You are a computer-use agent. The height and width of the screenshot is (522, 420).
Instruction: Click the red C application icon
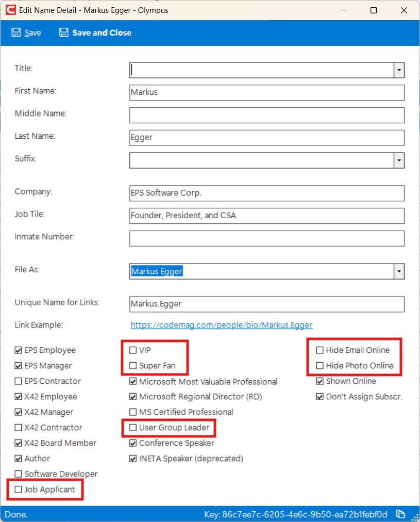pos(10,10)
